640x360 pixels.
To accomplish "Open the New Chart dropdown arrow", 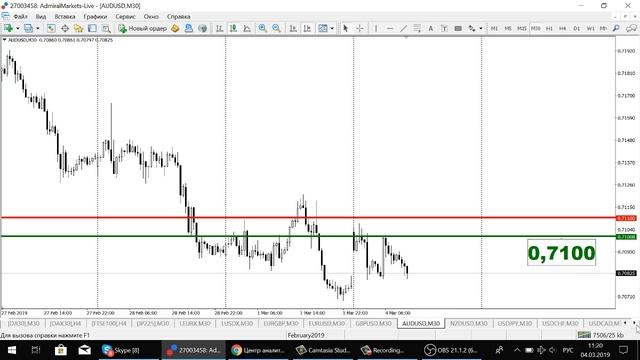I will click(x=18, y=28).
